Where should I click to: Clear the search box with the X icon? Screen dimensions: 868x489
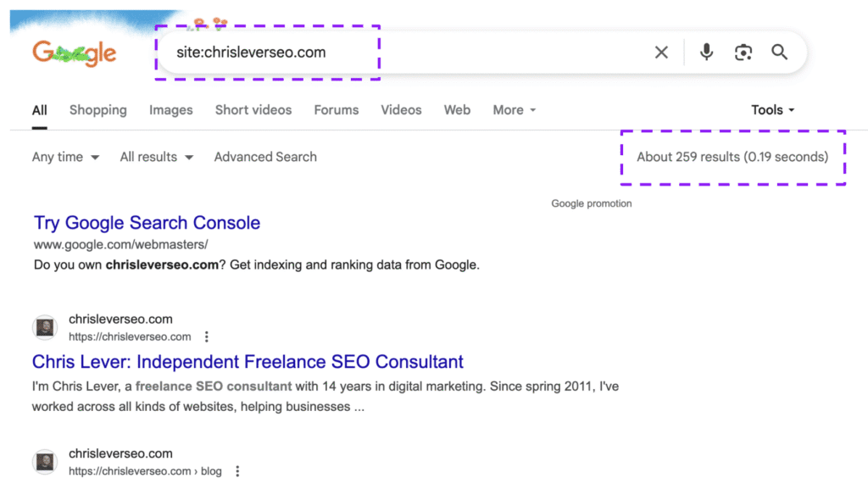(661, 53)
